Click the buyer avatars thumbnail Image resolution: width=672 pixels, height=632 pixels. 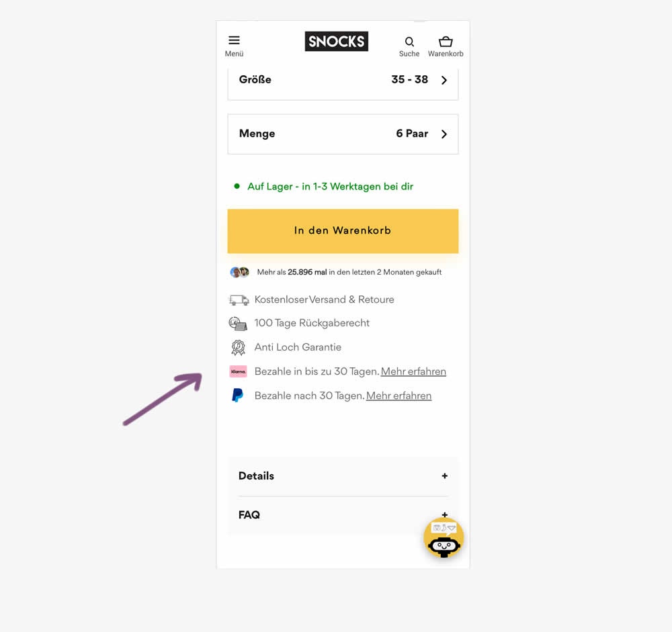point(240,272)
